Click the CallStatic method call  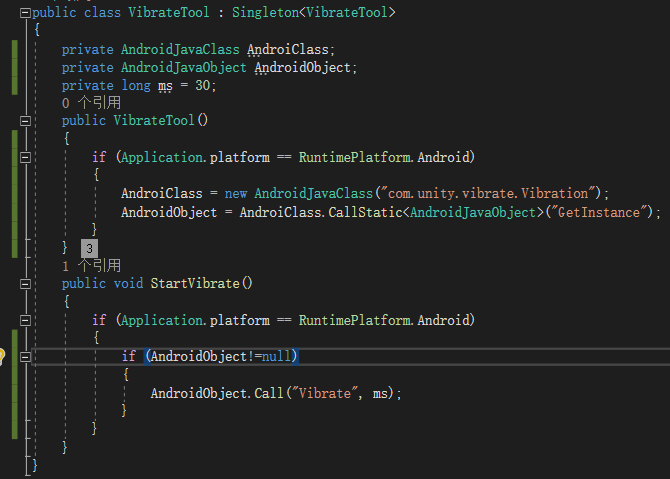pyautogui.click(x=365, y=212)
